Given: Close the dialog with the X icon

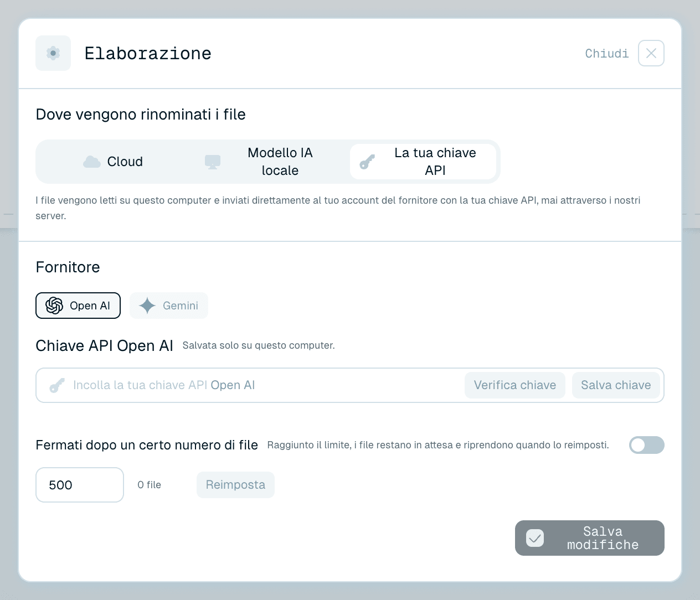Looking at the screenshot, I should pos(651,53).
